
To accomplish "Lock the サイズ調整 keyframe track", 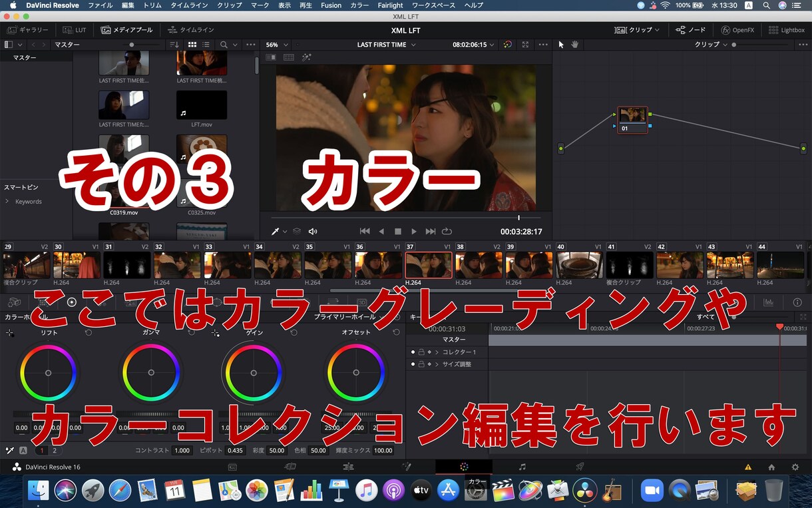I will click(x=421, y=364).
